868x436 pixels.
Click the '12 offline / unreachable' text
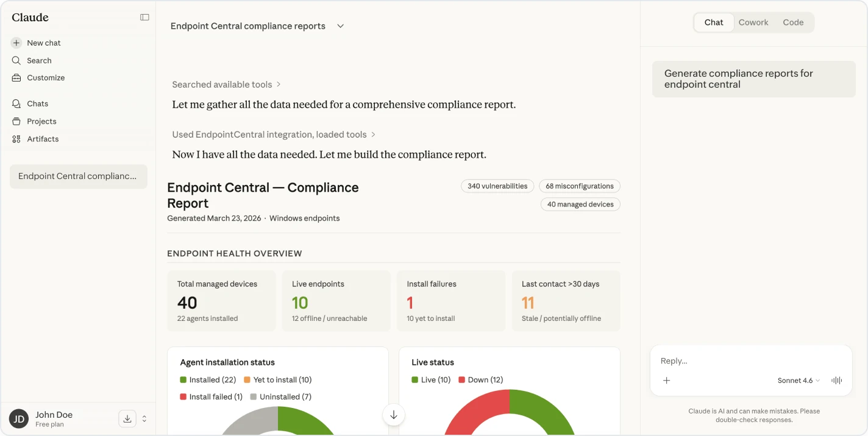[329, 318]
